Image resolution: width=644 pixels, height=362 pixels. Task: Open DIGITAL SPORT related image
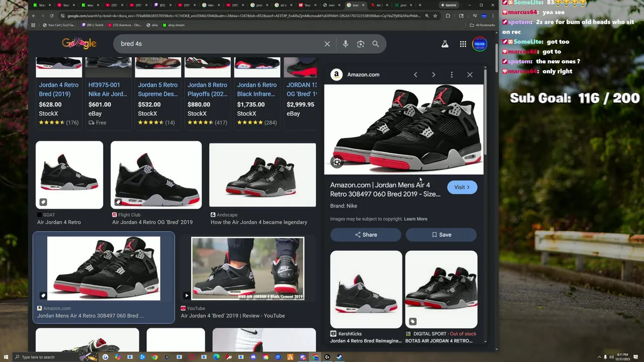coord(441,289)
